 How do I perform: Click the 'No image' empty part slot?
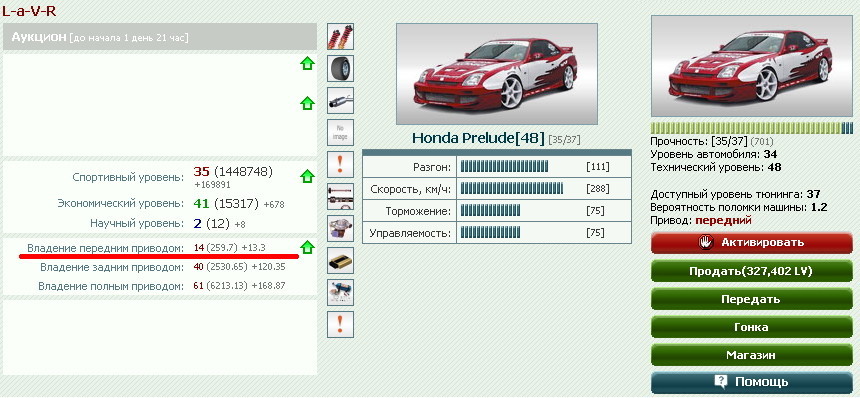coord(341,133)
